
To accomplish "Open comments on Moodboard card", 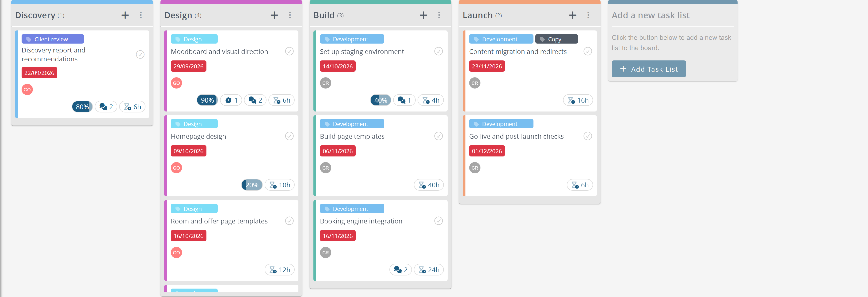I will pos(255,100).
